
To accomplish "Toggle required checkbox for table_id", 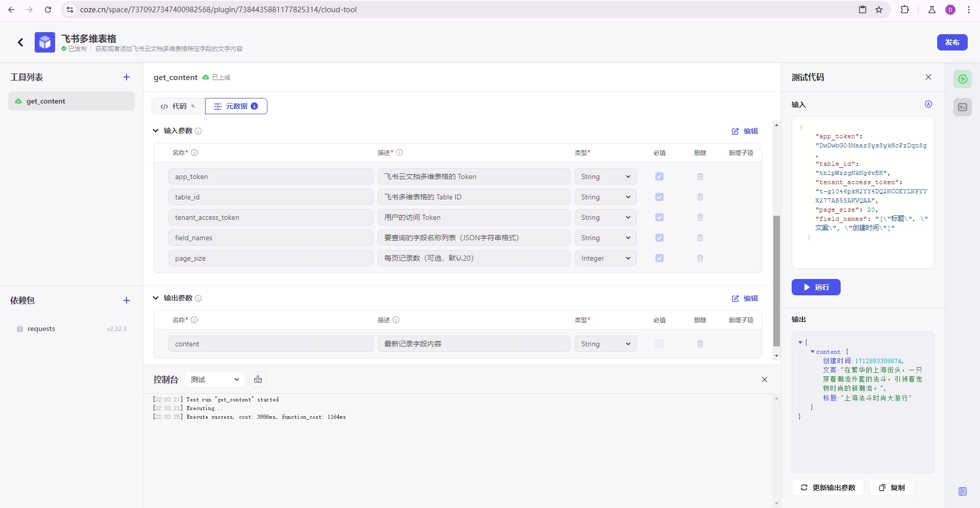I will (659, 197).
